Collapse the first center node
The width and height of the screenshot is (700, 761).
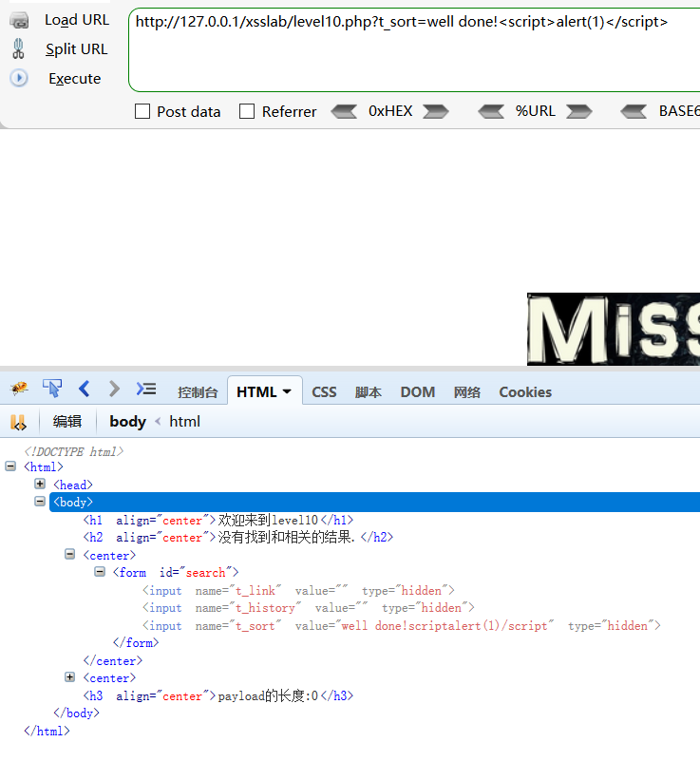coord(70,554)
